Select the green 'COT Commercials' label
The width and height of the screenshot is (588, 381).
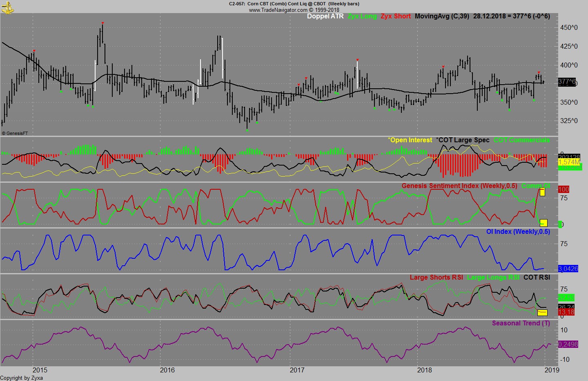[x=521, y=140]
